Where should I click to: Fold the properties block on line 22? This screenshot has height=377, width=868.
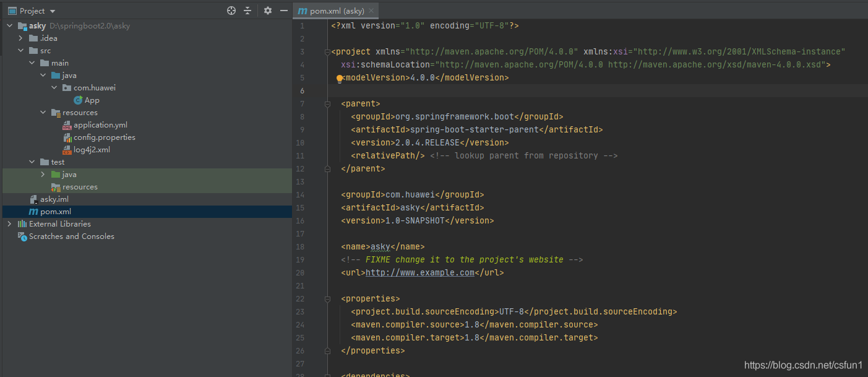[327, 298]
